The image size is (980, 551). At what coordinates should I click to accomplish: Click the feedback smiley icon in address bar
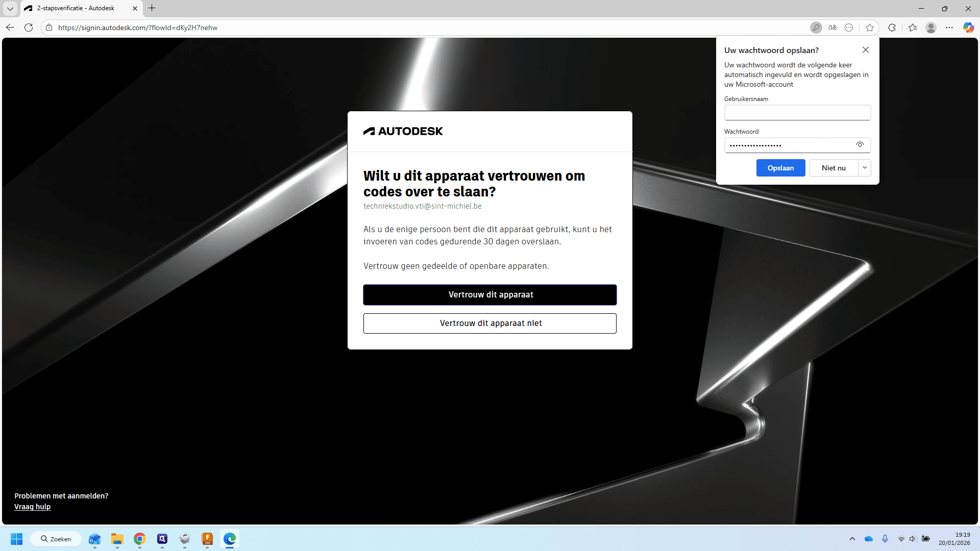pos(849,28)
